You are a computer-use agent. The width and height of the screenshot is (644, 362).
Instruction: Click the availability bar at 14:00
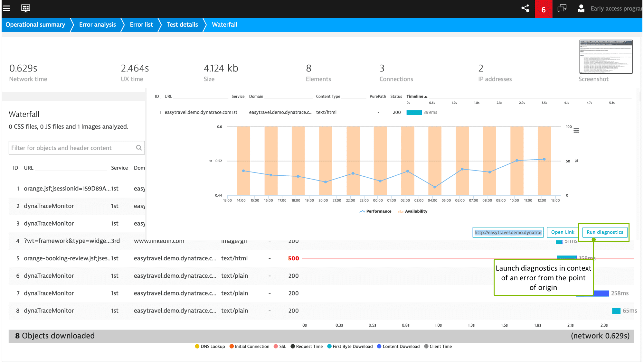[243, 161]
